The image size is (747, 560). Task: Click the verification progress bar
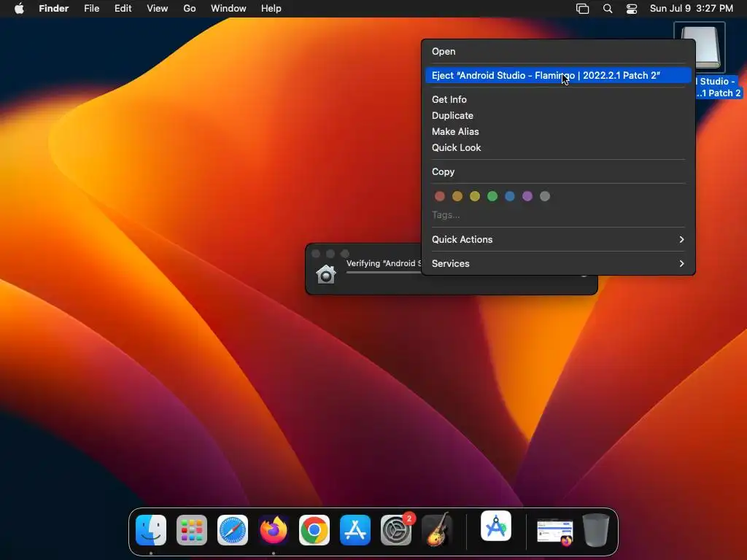384,273
